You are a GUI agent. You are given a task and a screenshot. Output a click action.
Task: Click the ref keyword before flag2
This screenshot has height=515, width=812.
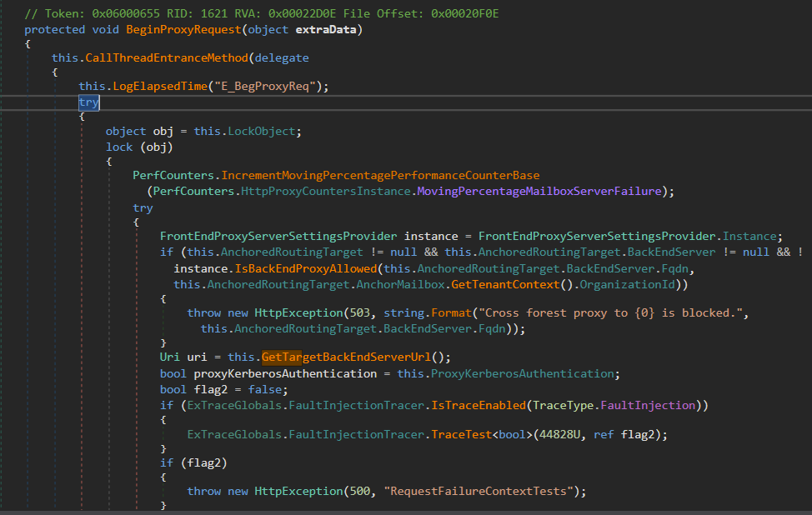pos(604,435)
